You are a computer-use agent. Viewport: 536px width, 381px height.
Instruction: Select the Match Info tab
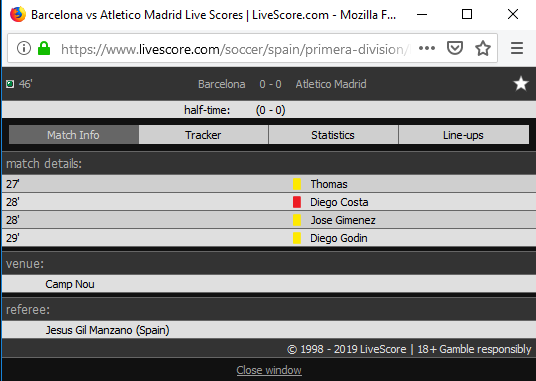(x=73, y=135)
